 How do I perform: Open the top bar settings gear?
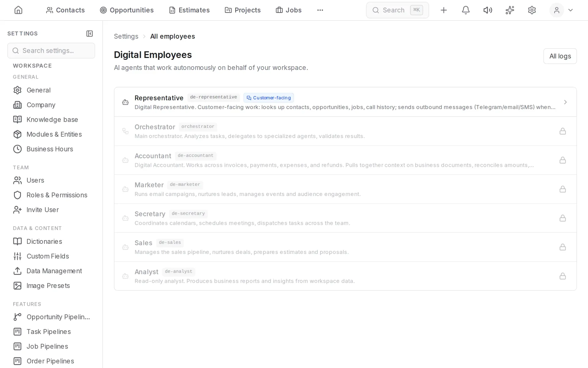pos(532,10)
